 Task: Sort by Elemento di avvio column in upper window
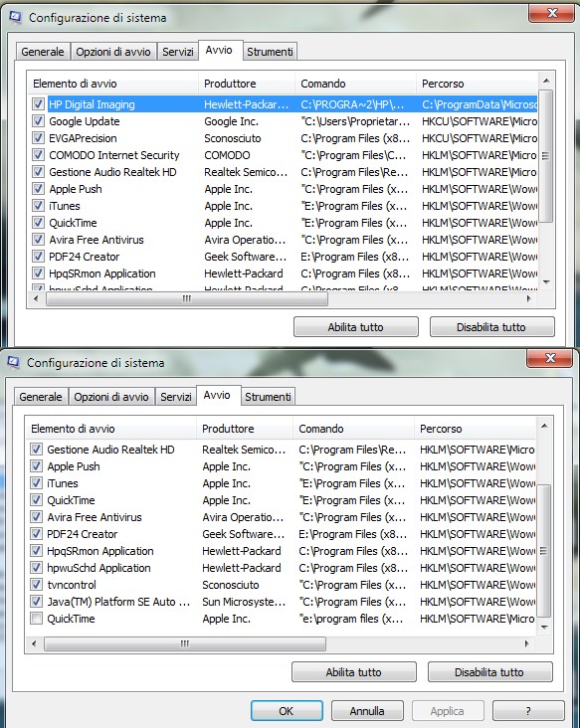pos(112,84)
